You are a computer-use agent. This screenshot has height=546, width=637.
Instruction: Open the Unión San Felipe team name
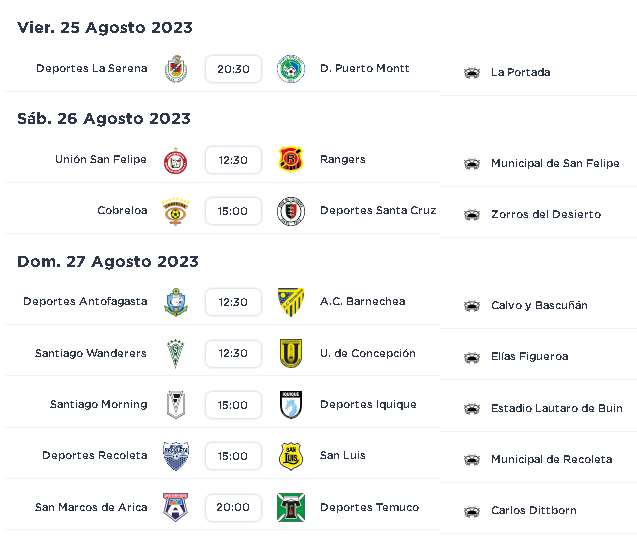101,159
